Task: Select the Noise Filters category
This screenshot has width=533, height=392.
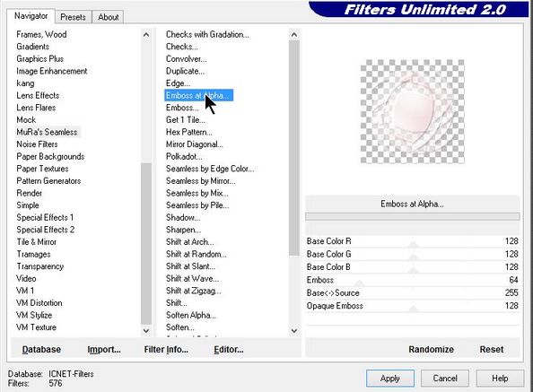Action: click(x=37, y=144)
